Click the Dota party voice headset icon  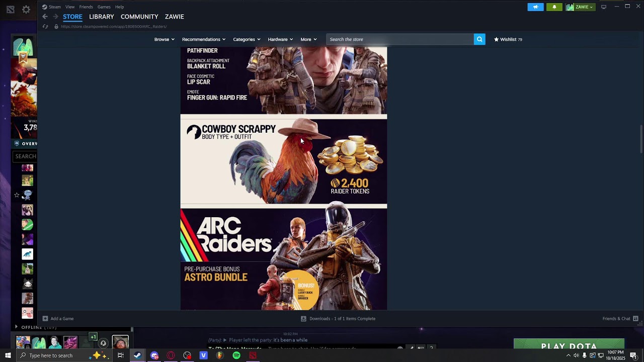[x=103, y=343]
